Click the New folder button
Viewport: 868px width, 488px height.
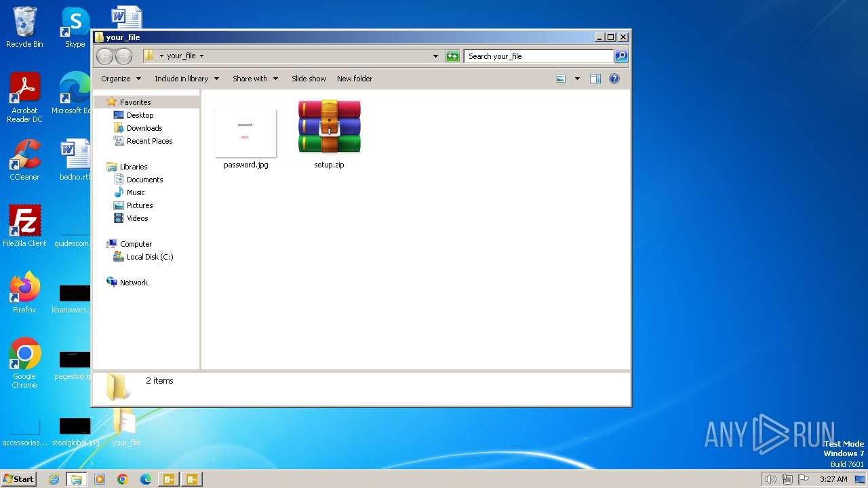click(355, 79)
